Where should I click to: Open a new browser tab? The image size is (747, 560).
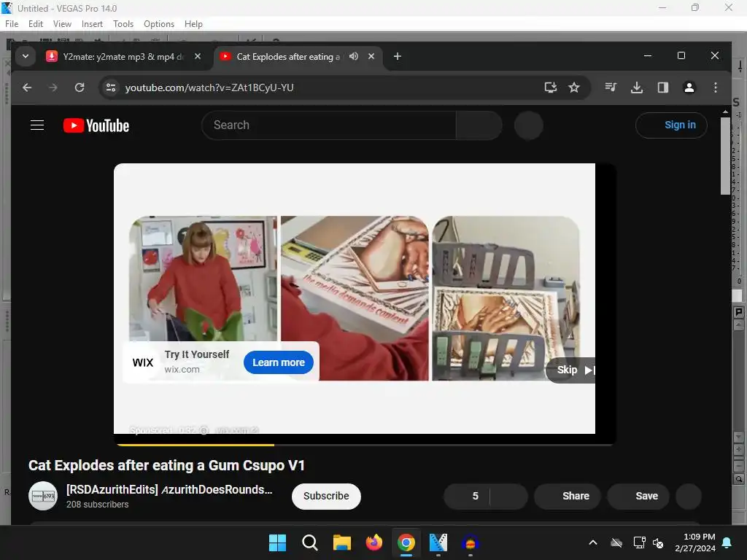coord(398,57)
